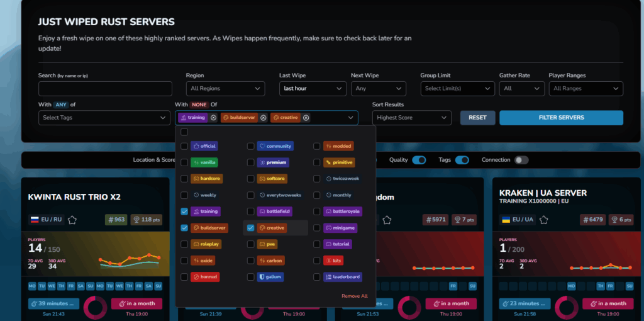
Task: Open the With ANY of tags dropdown
Action: [104, 118]
